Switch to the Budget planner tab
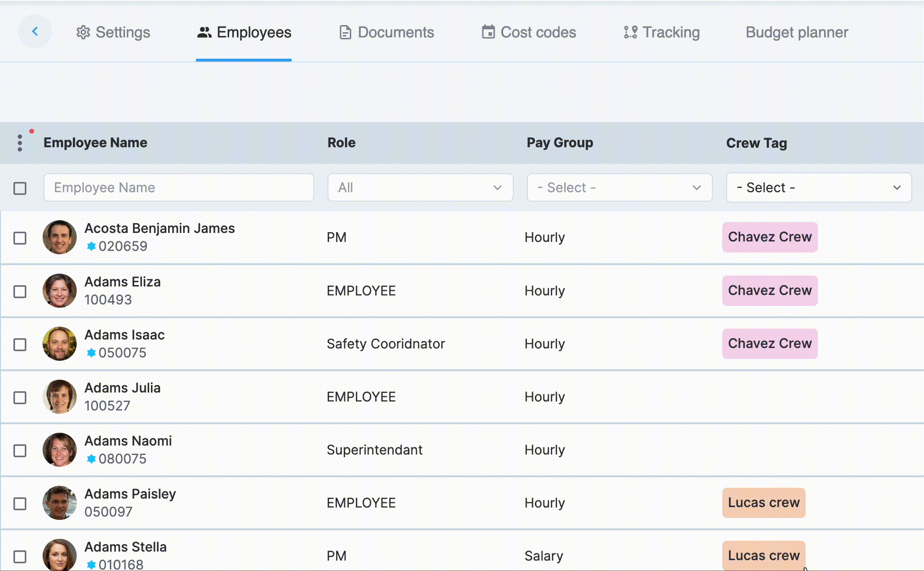Screen dimensions: 924x571 (x=797, y=32)
